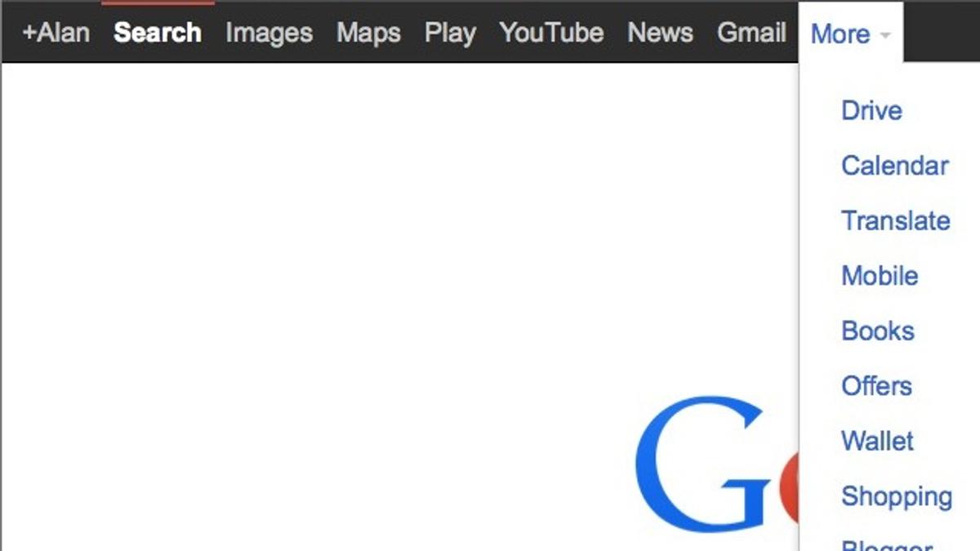Open Calendar in the dropdown list

[x=895, y=166]
